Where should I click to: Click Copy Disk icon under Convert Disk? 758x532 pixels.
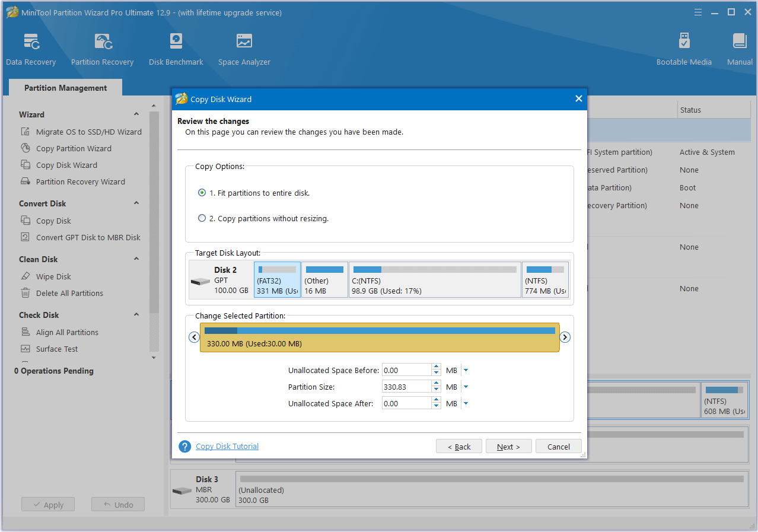[x=26, y=221]
